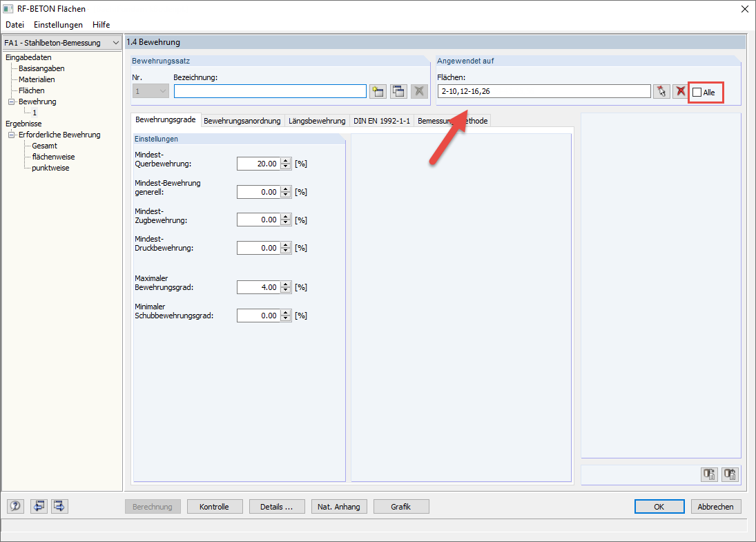The height and width of the screenshot is (542, 756).
Task: Increase Mindest-Bewehrung generell value
Action: (x=286, y=189)
